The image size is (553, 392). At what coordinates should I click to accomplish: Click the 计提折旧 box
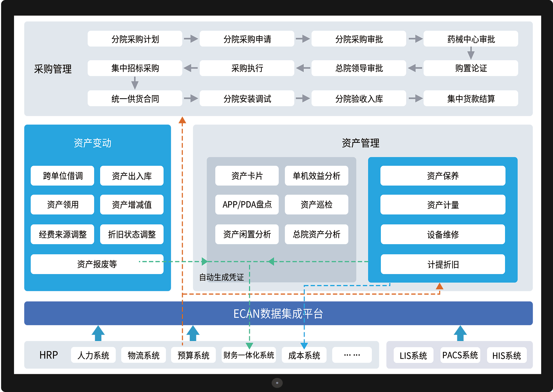click(x=442, y=264)
